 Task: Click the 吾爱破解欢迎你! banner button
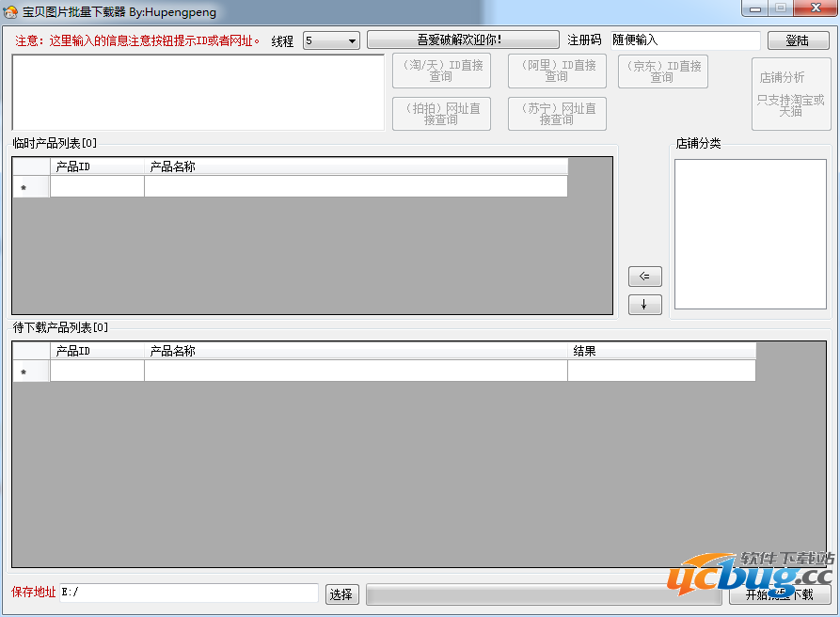pos(463,40)
